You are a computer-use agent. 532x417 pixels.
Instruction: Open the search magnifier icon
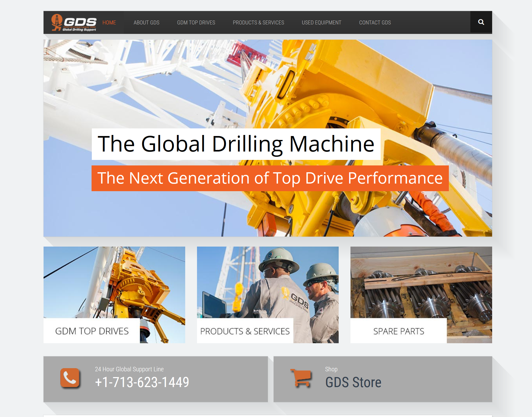pos(481,22)
